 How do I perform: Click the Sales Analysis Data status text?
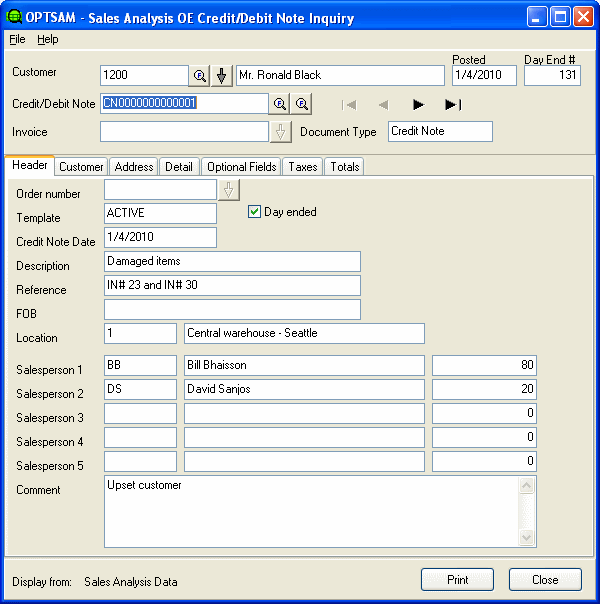tap(131, 582)
